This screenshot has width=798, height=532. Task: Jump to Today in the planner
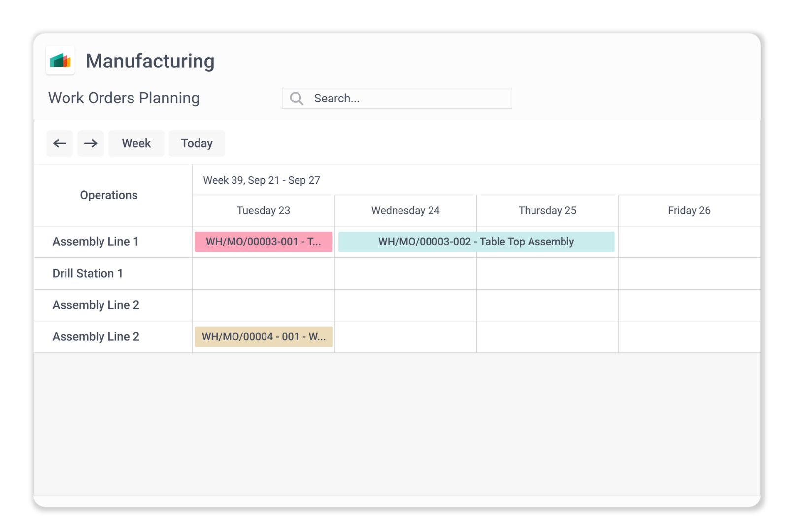coord(197,143)
